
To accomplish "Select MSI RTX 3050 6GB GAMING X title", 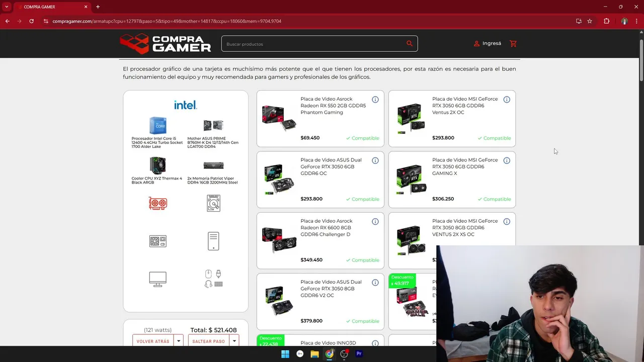I will coord(465,166).
